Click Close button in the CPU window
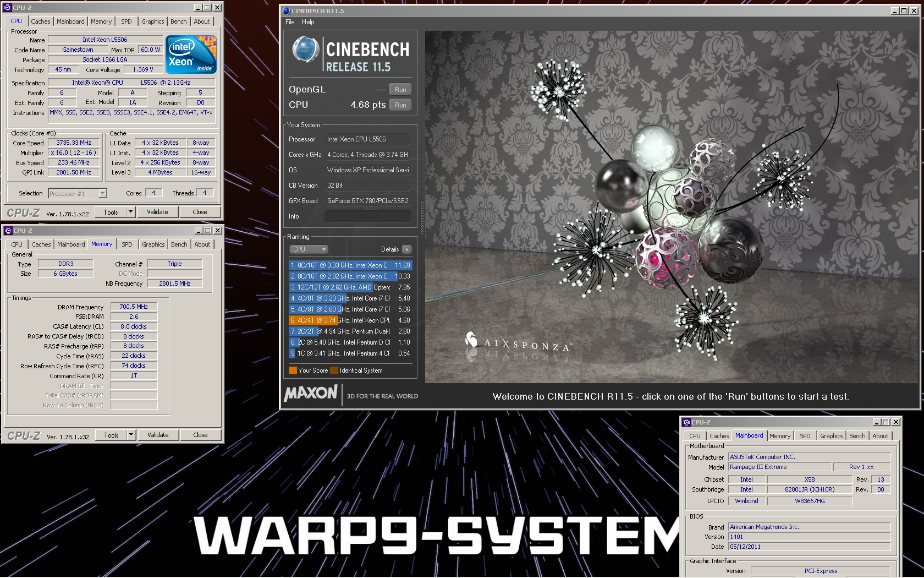The width and height of the screenshot is (924, 578). 200,212
